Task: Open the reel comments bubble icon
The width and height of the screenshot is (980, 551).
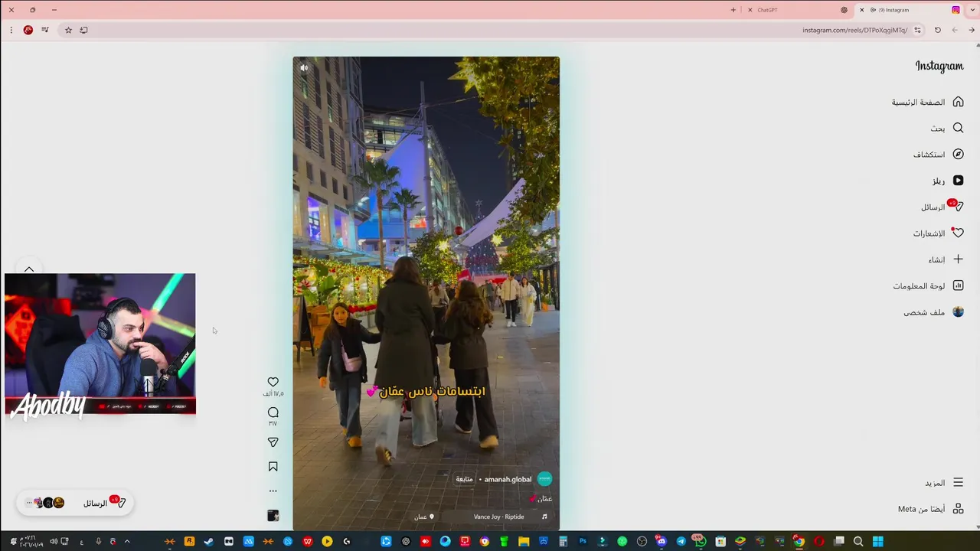Action: coord(273,412)
